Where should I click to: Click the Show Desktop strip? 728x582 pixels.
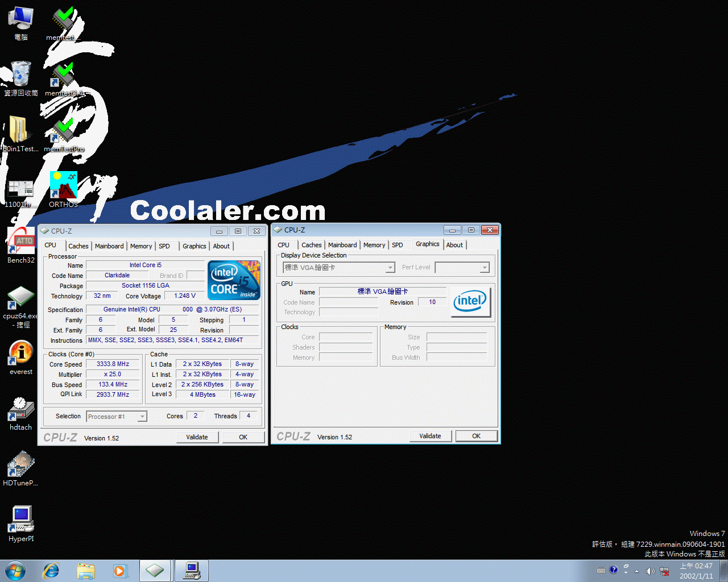click(x=723, y=571)
